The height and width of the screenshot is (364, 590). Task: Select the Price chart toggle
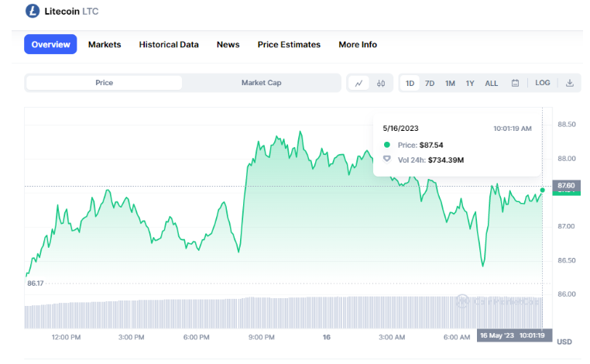point(105,83)
